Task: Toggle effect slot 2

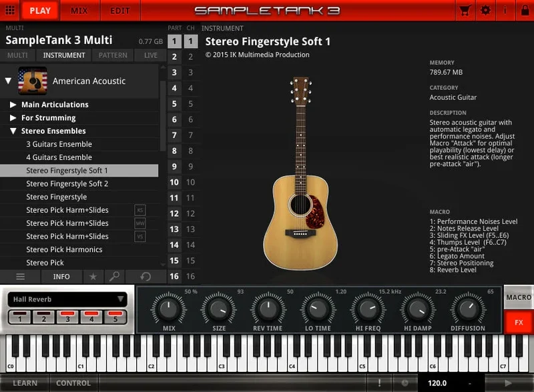Action: click(x=43, y=317)
